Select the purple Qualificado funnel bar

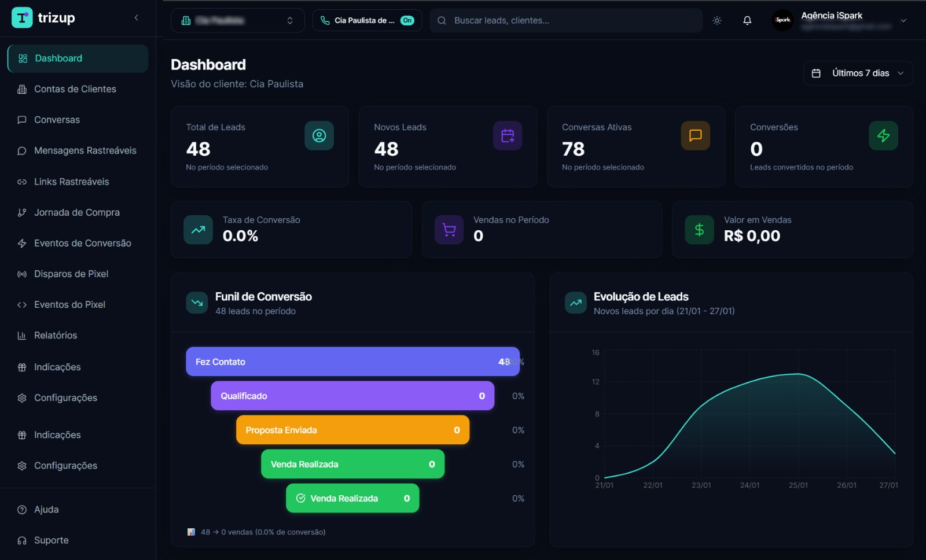(x=352, y=396)
